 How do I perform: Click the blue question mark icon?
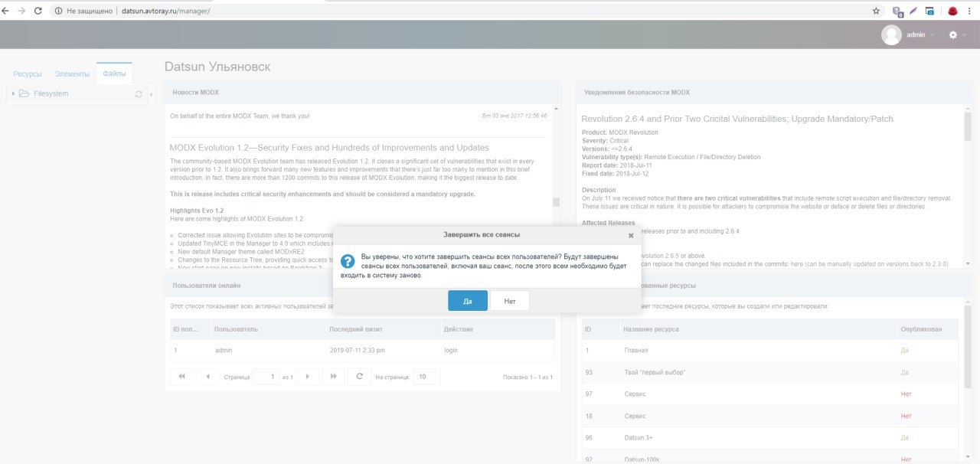click(x=347, y=261)
